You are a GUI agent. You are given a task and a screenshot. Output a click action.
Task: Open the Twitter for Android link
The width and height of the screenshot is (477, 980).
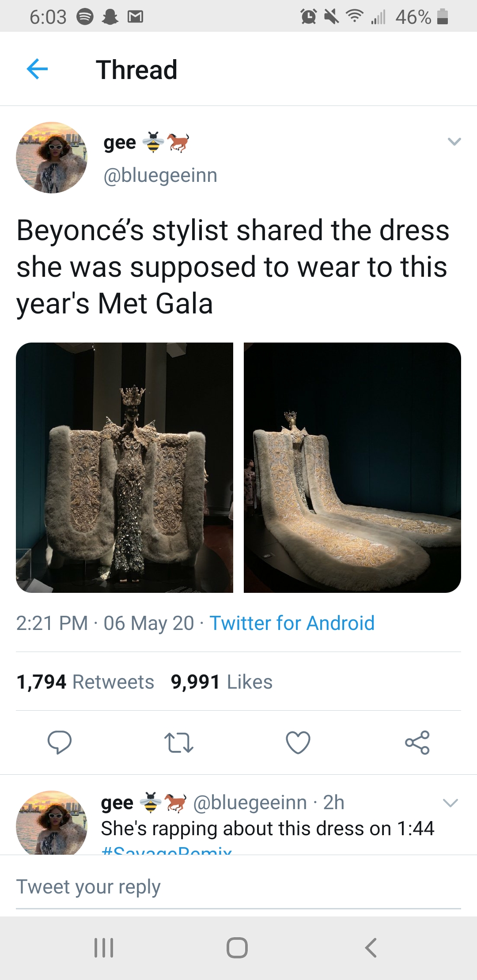(292, 623)
